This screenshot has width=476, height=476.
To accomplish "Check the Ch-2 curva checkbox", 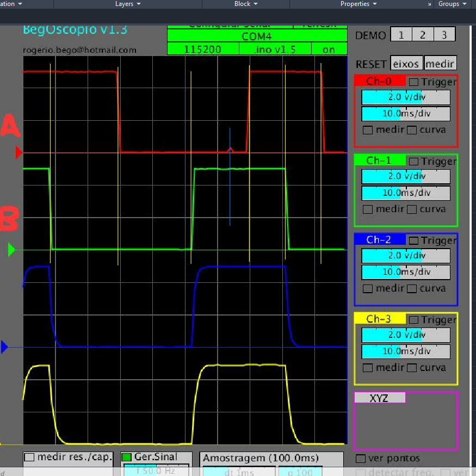I will (x=412, y=288).
